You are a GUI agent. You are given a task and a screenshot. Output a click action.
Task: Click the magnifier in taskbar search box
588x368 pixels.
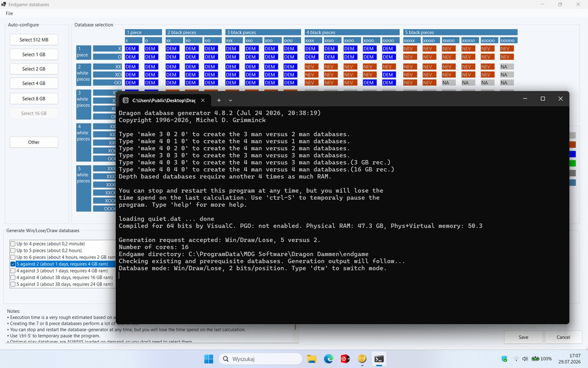coord(226,359)
